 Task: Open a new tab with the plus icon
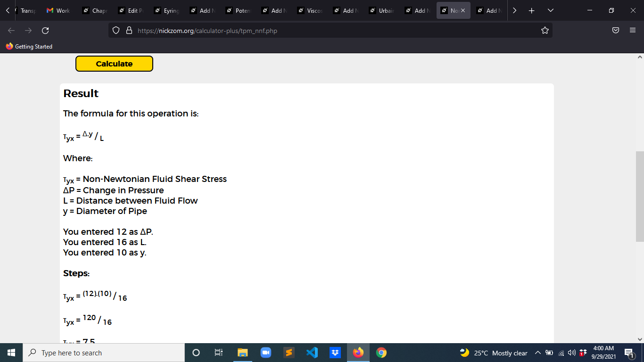coord(531,10)
